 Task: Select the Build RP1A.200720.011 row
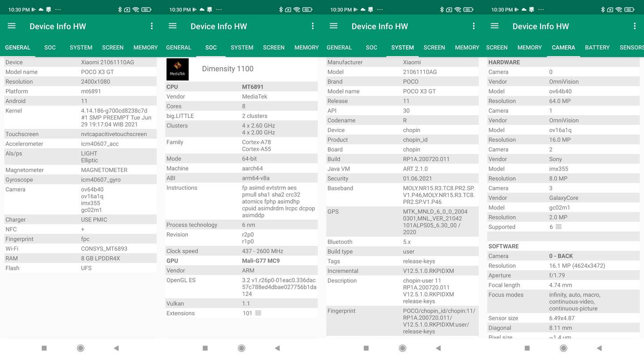click(x=402, y=159)
